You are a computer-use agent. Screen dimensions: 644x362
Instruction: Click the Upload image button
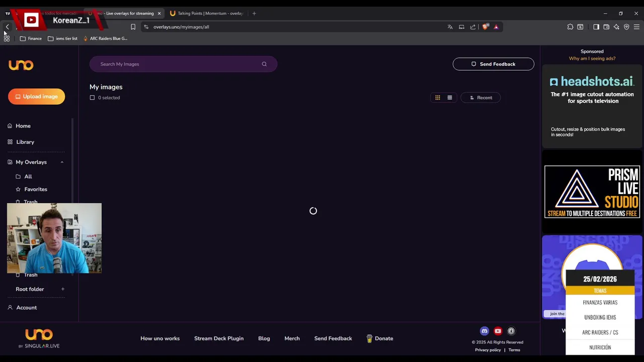(36, 97)
